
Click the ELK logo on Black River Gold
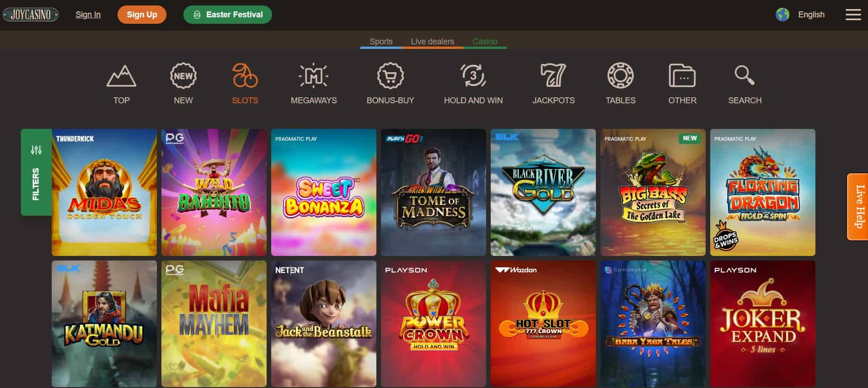pyautogui.click(x=507, y=137)
